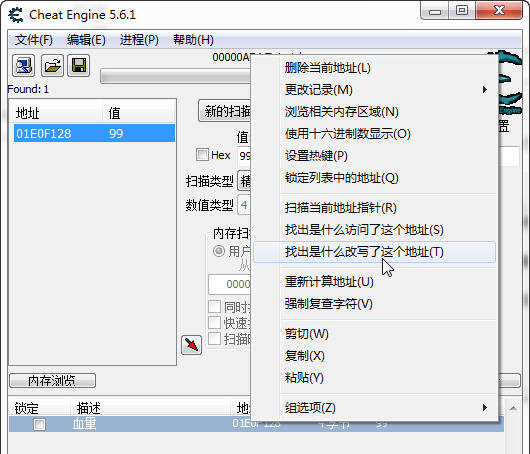Minimize the Cheat Engine window
The height and width of the screenshot is (454, 530).
(435, 11)
